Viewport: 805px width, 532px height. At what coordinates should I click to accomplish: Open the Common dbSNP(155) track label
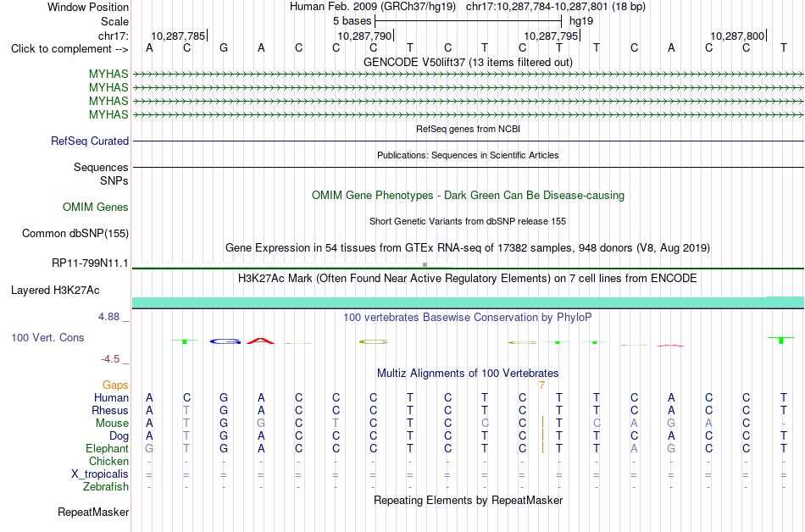pyautogui.click(x=75, y=234)
